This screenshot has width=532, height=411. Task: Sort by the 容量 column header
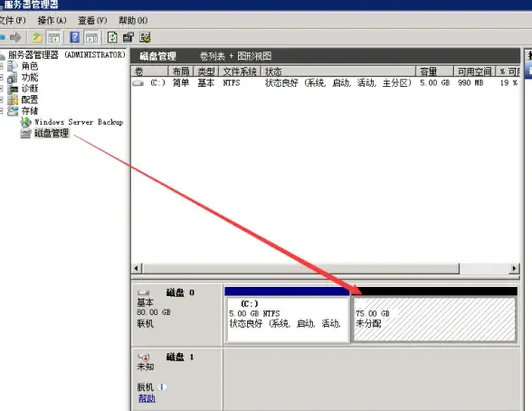point(435,72)
